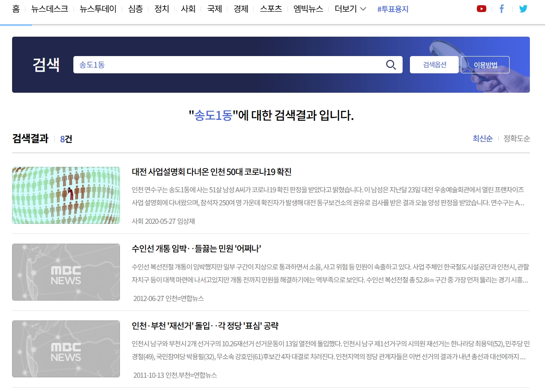Sort results by 정확도순
The width and height of the screenshot is (545, 392).
517,138
